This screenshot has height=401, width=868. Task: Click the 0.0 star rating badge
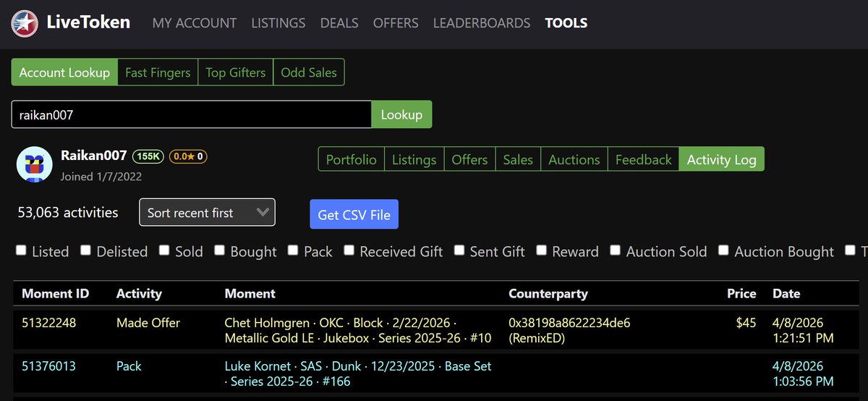(x=188, y=156)
